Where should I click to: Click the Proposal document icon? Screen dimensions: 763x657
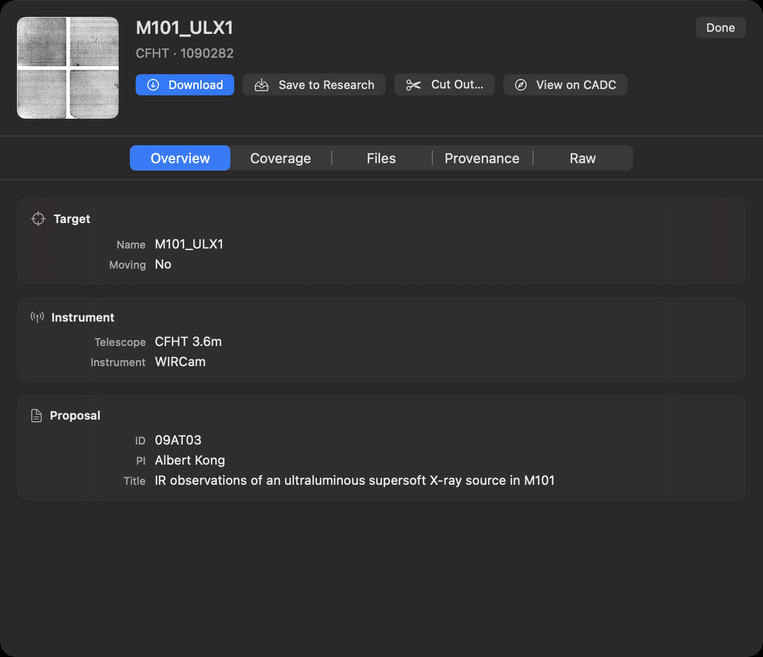pyautogui.click(x=36, y=416)
